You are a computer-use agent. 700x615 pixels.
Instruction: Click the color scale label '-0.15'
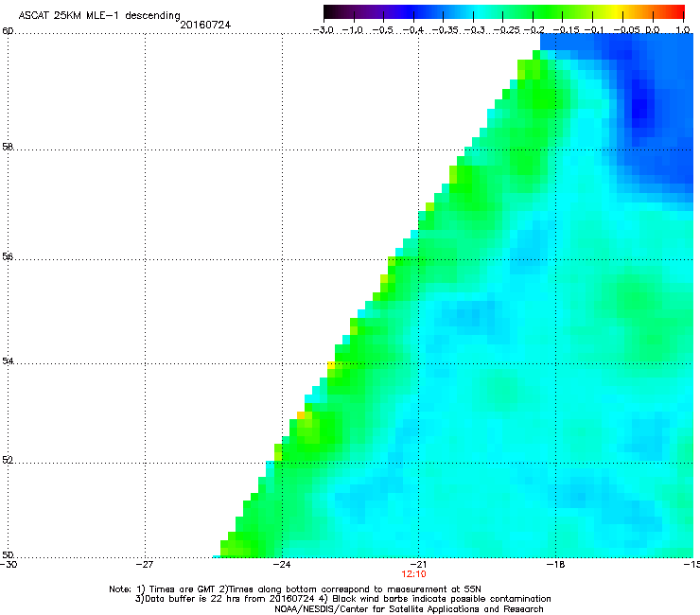566,30
